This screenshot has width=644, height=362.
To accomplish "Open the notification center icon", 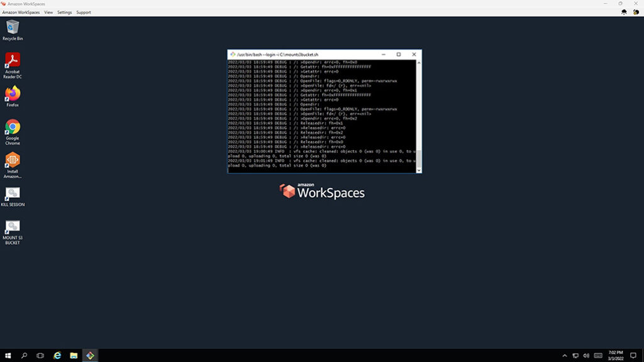I will pyautogui.click(x=633, y=356).
